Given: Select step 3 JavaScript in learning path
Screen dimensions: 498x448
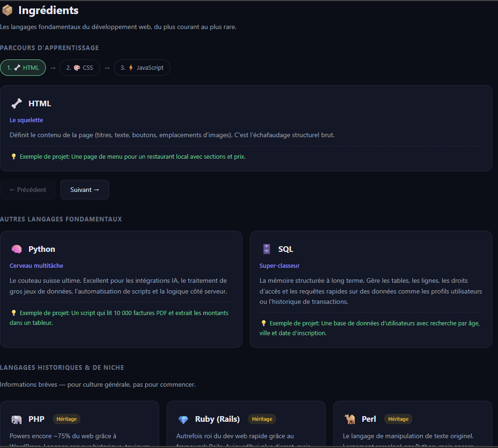Looking at the screenshot, I should pyautogui.click(x=142, y=68).
